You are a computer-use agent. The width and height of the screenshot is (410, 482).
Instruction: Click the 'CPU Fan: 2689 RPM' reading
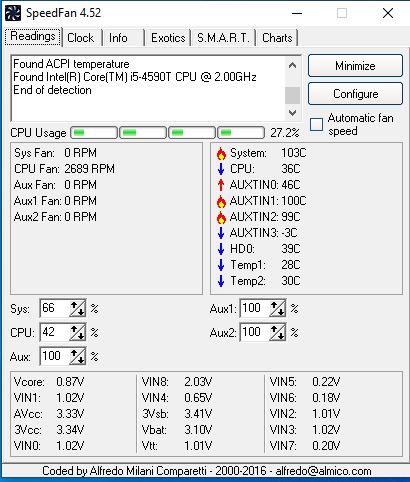(x=64, y=169)
